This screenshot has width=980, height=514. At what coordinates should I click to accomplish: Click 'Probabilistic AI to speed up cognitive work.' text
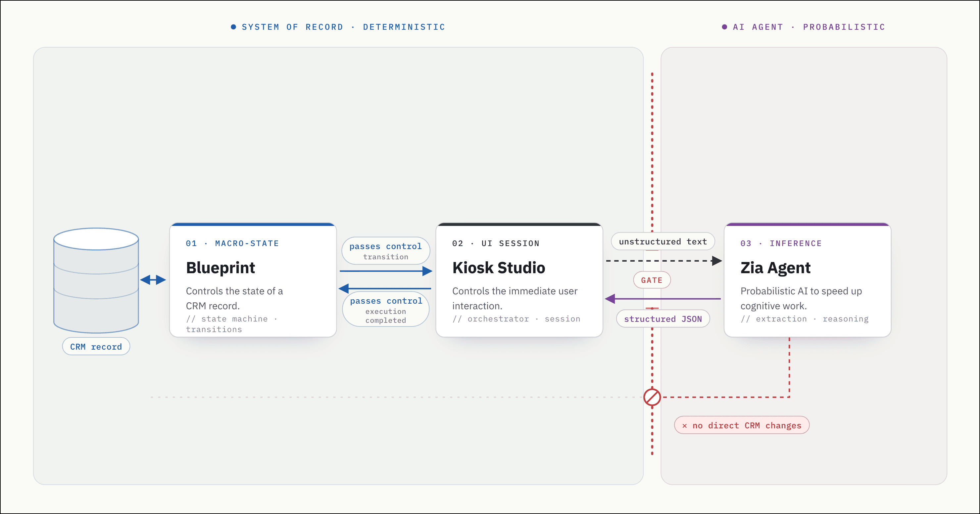tap(801, 298)
